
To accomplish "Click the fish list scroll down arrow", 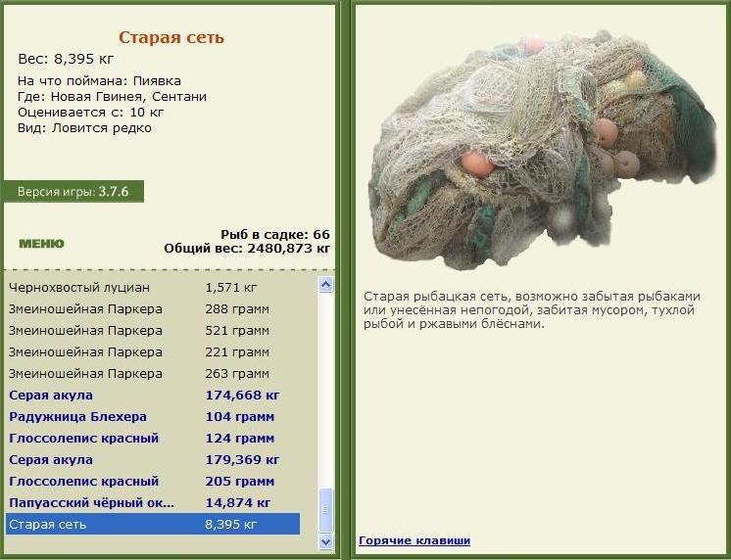I will click(326, 541).
